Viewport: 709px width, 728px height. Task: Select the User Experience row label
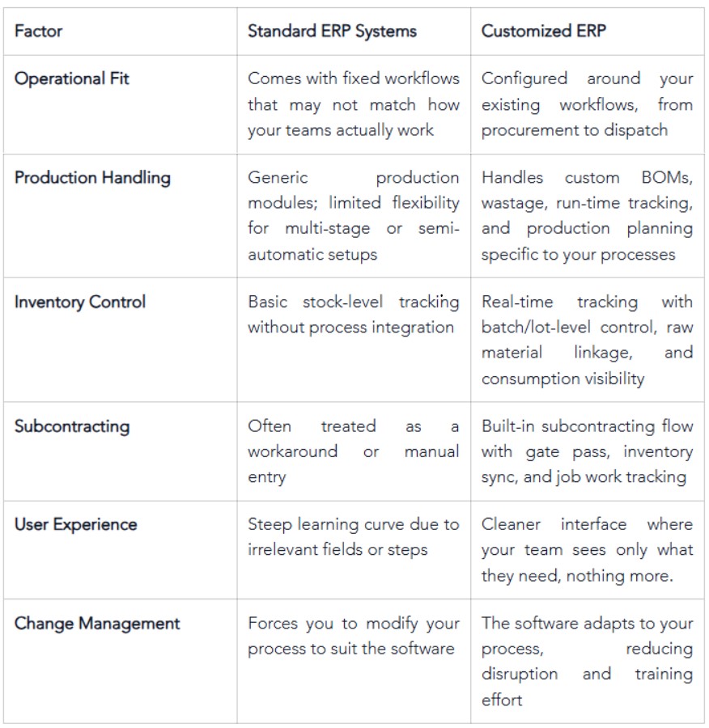coord(76,525)
